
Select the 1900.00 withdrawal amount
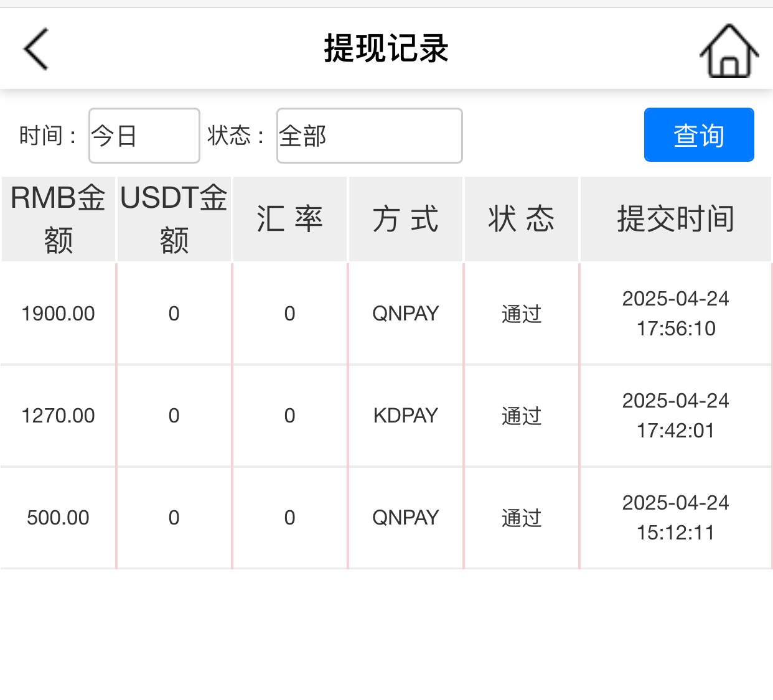(x=58, y=314)
